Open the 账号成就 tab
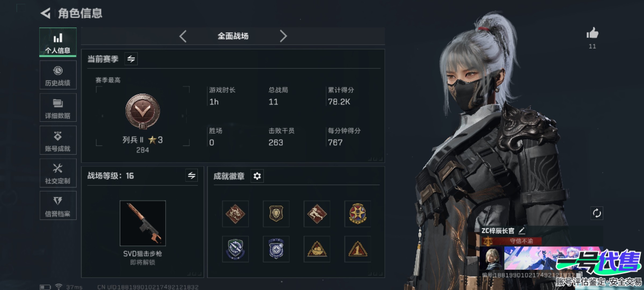Screen dimensions: 644x290 point(58,140)
